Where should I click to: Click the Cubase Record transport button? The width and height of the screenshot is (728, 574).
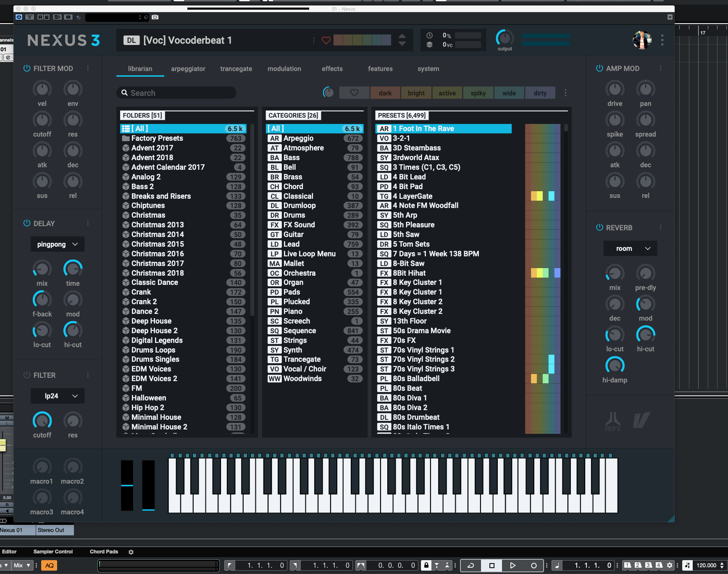(534, 566)
